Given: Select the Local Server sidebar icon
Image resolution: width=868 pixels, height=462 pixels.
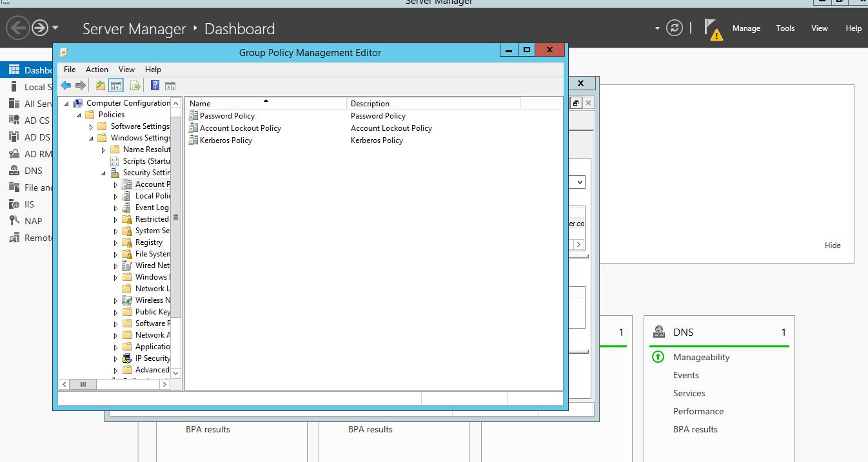Looking at the screenshot, I should [x=14, y=86].
